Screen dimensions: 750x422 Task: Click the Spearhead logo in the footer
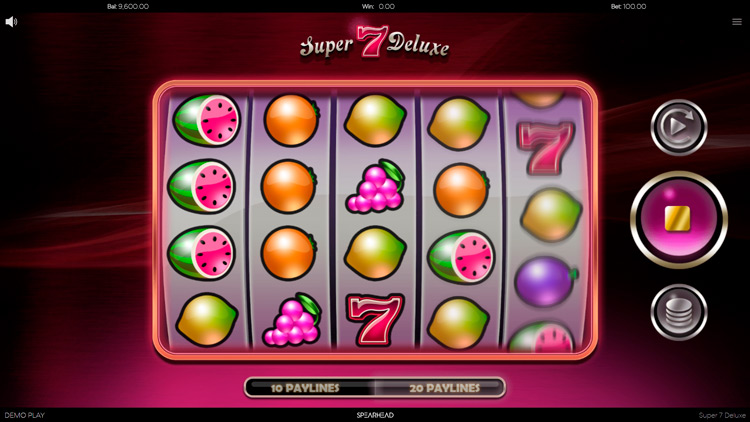pos(375,415)
